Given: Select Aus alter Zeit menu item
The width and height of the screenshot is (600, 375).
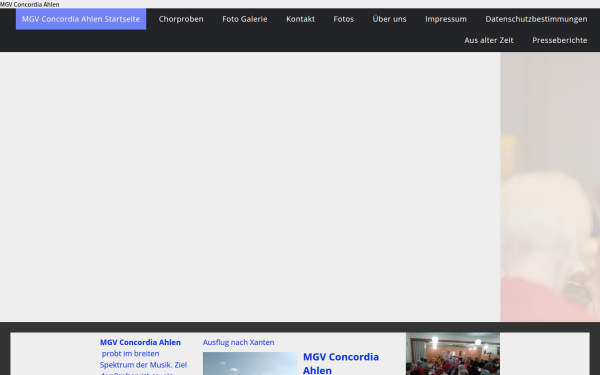Looking at the screenshot, I should pos(489,40).
